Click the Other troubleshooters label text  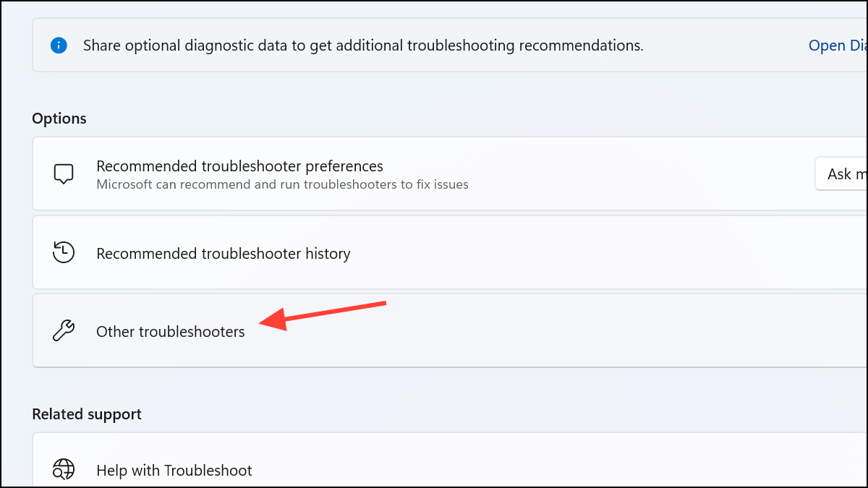tap(171, 331)
